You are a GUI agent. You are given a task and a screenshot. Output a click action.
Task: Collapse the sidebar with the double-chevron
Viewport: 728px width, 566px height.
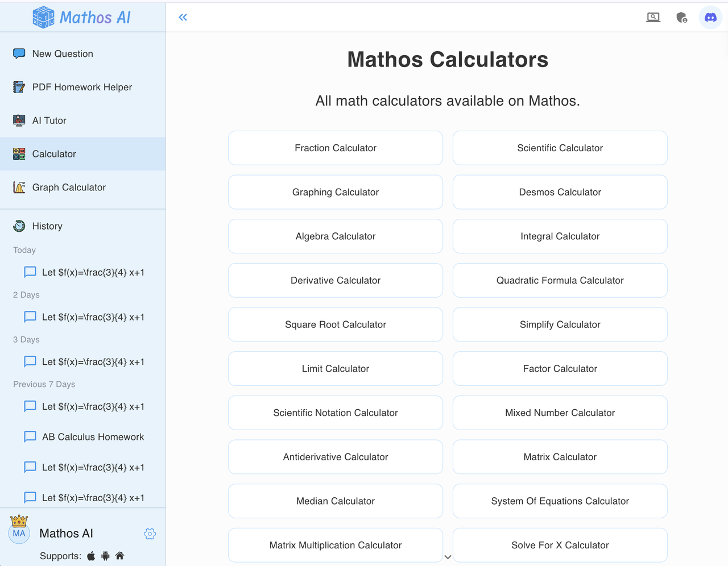183,17
